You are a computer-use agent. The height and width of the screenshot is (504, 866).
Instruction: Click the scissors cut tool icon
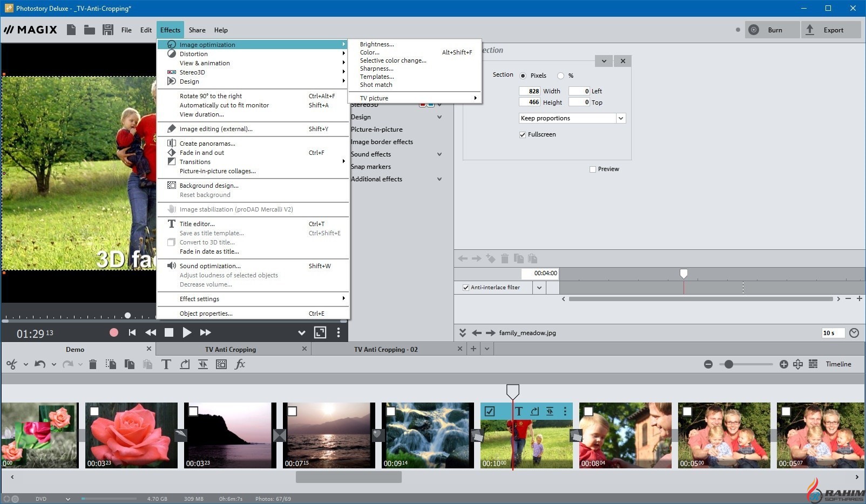click(x=11, y=364)
